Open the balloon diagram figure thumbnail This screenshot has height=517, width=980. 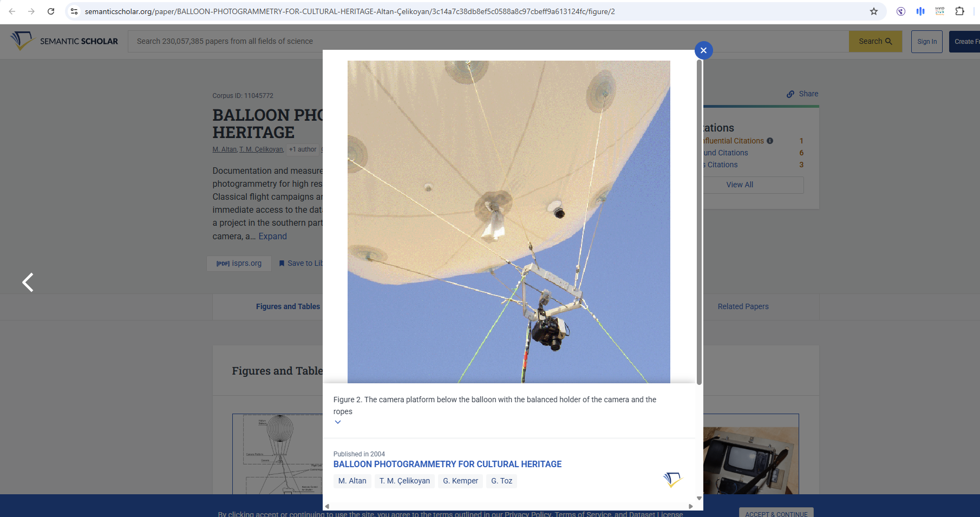point(277,454)
